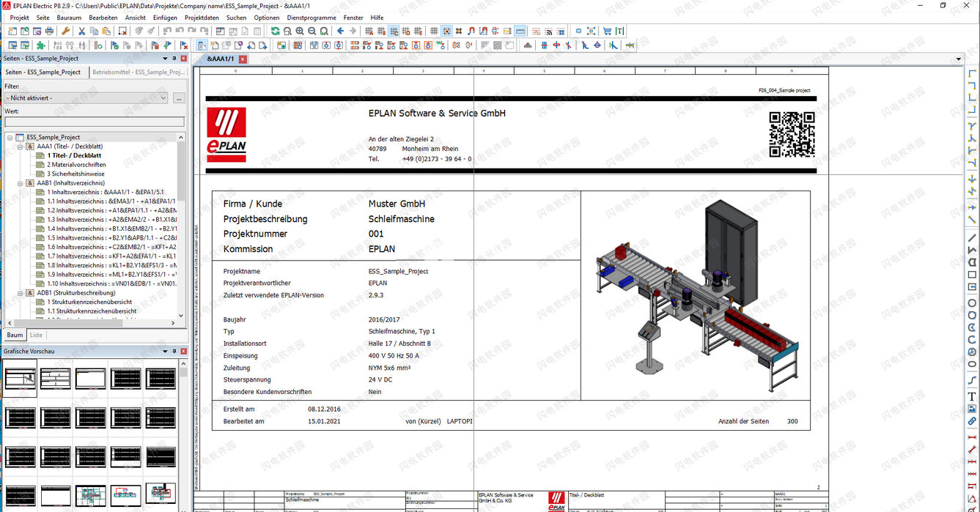This screenshot has height=512, width=980.
Task: Switch to the Betriebsmittel tab
Action: click(139, 73)
